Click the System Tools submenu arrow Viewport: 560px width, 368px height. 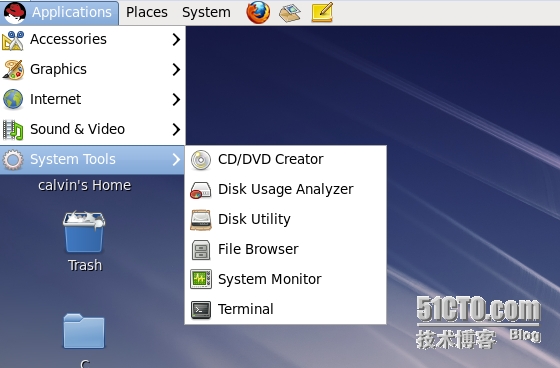click(176, 159)
